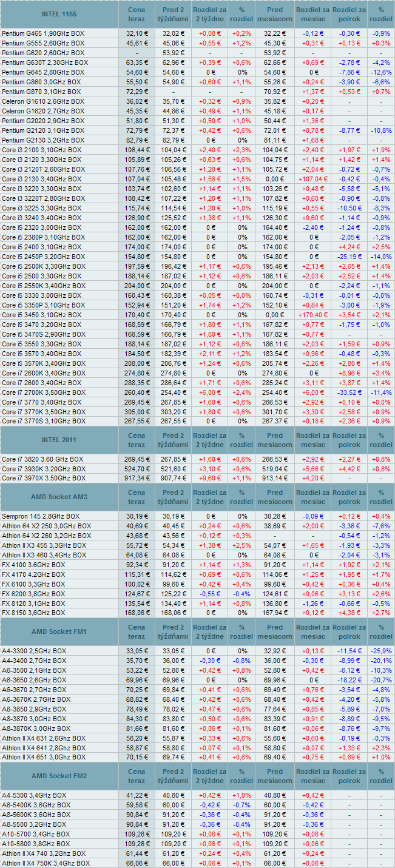The width and height of the screenshot is (395, 868).
Task: Select FX 6200 3,8GHz BOX
Action: coord(33,594)
